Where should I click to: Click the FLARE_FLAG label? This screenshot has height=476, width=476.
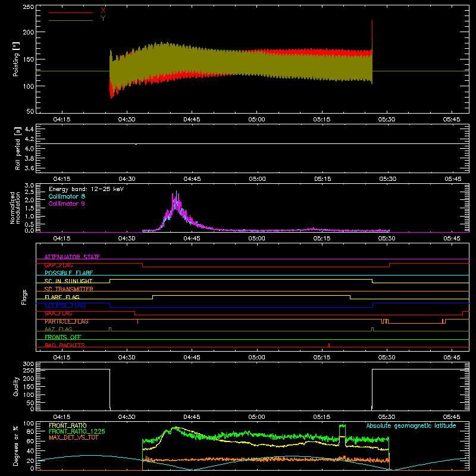coord(62,297)
